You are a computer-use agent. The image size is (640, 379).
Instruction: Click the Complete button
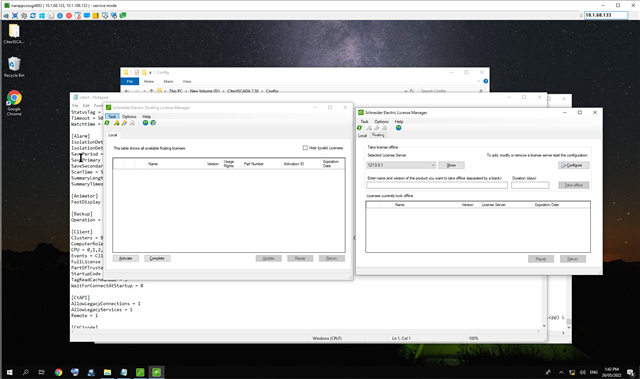coord(157,258)
